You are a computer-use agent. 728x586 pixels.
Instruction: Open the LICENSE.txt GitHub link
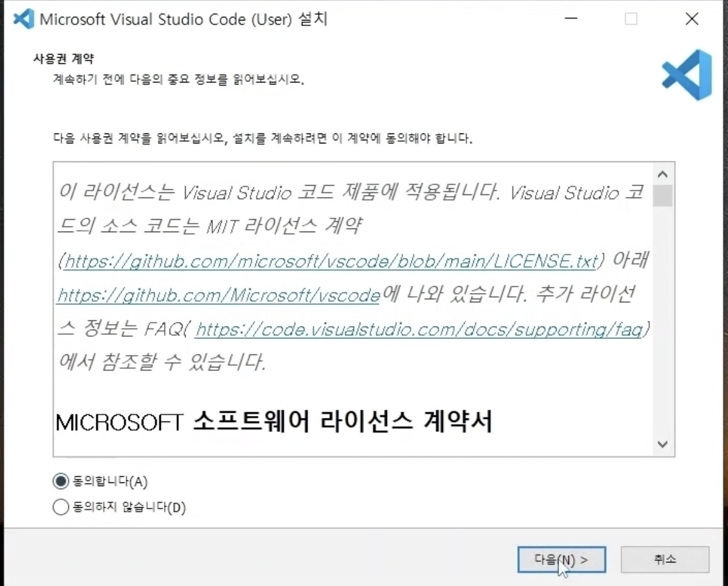tap(330, 262)
